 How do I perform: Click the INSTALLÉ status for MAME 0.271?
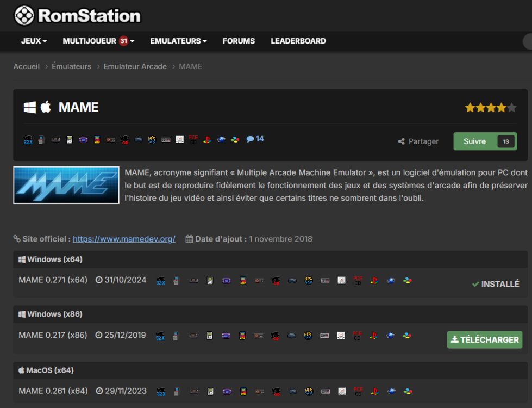496,284
